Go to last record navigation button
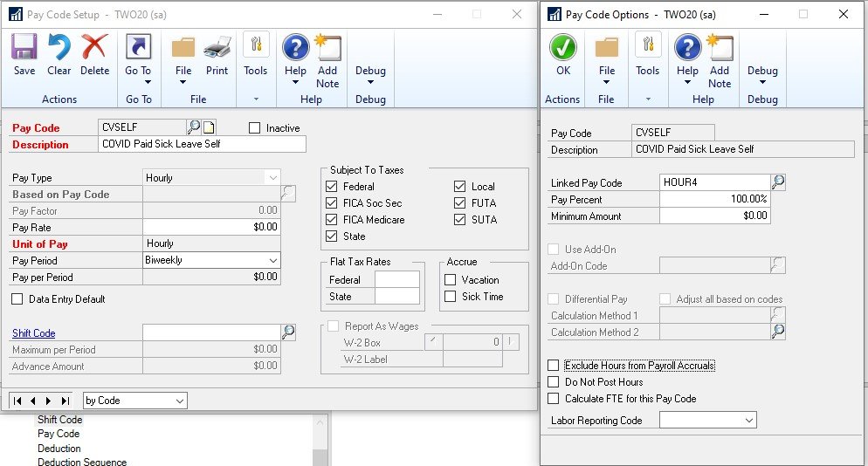The image size is (868, 466). point(65,401)
